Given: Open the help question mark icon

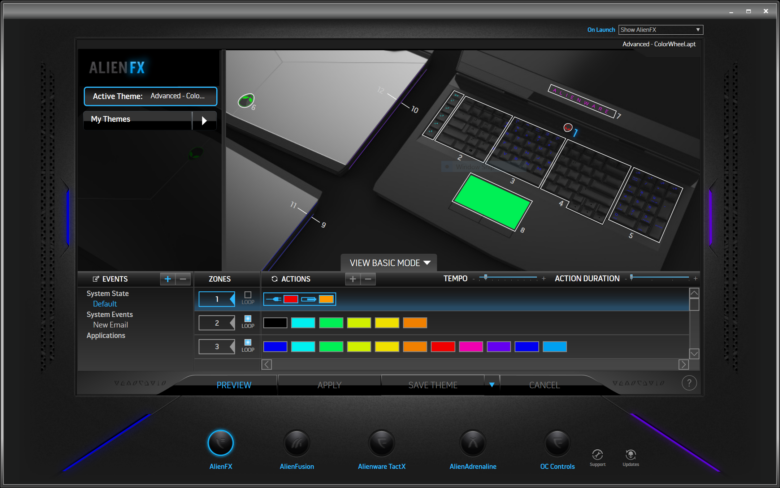Looking at the screenshot, I should [689, 383].
